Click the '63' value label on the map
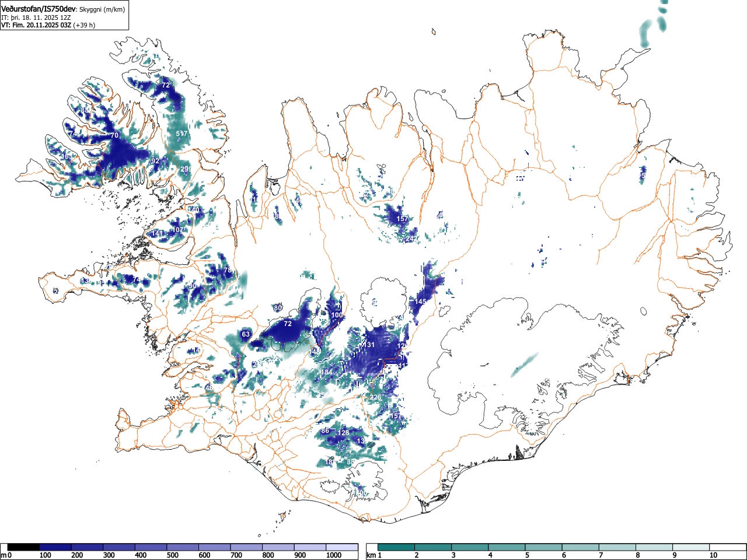747x560 pixels. pyautogui.click(x=246, y=334)
